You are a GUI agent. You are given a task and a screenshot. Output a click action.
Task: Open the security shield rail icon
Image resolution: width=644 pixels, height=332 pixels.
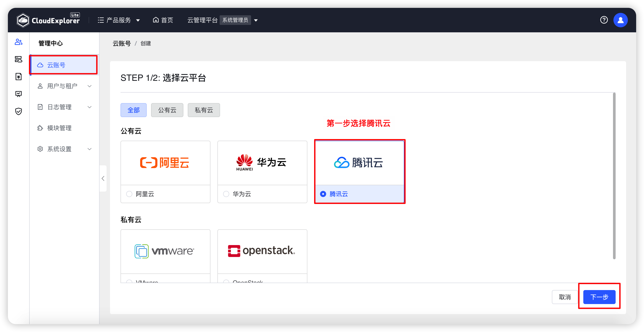(19, 111)
